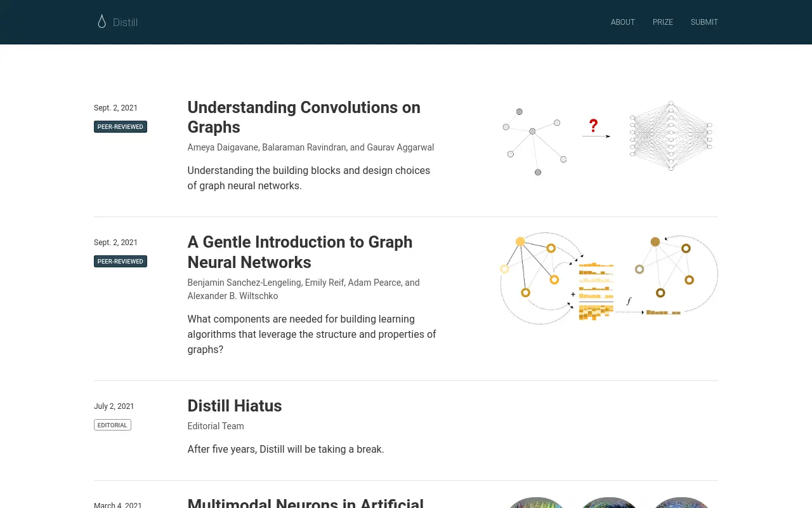812x508 pixels.
Task: Open the About page
Action: pos(623,22)
